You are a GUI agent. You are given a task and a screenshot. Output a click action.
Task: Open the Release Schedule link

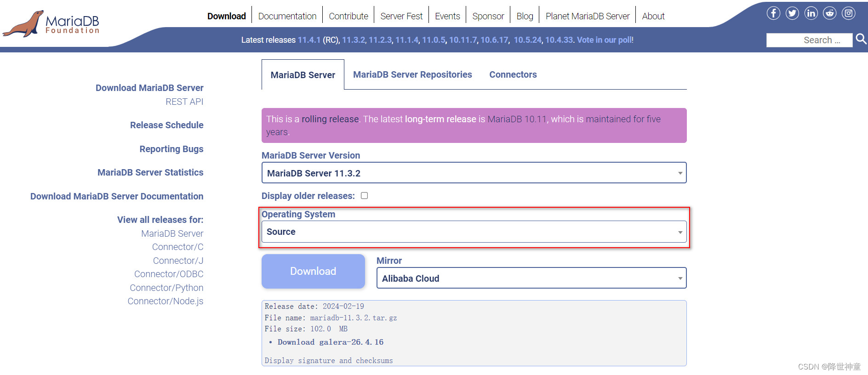pos(167,125)
